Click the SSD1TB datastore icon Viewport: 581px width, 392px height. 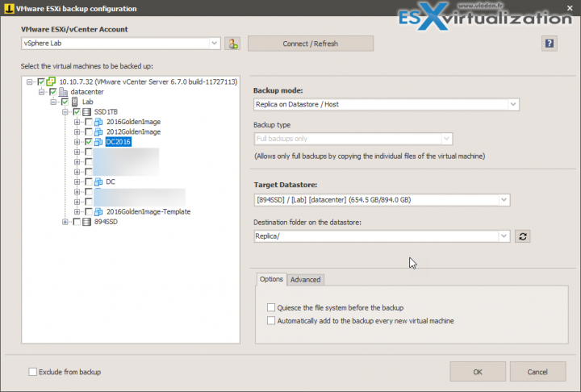(86, 111)
